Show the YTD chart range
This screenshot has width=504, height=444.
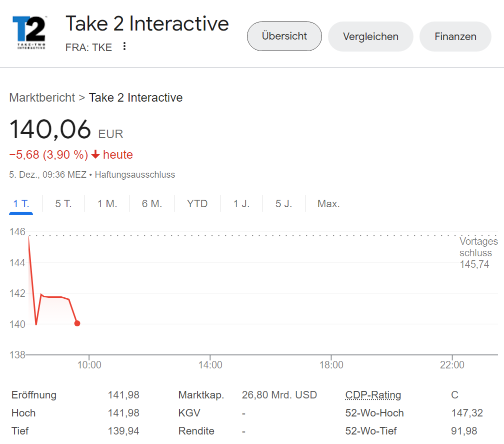197,204
